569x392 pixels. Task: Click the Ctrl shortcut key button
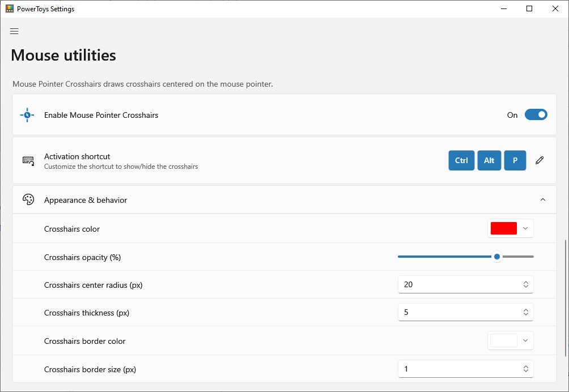tap(461, 160)
